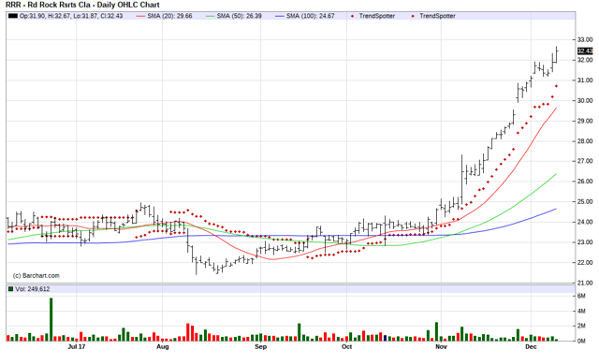Click the green volume legend square
This screenshot has width=599, height=364.
click(x=10, y=289)
